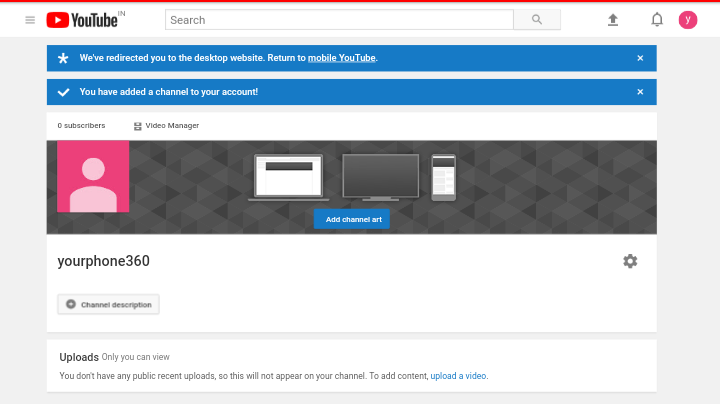Image resolution: width=720 pixels, height=404 pixels.
Task: Click the Add channel art button
Action: point(352,219)
